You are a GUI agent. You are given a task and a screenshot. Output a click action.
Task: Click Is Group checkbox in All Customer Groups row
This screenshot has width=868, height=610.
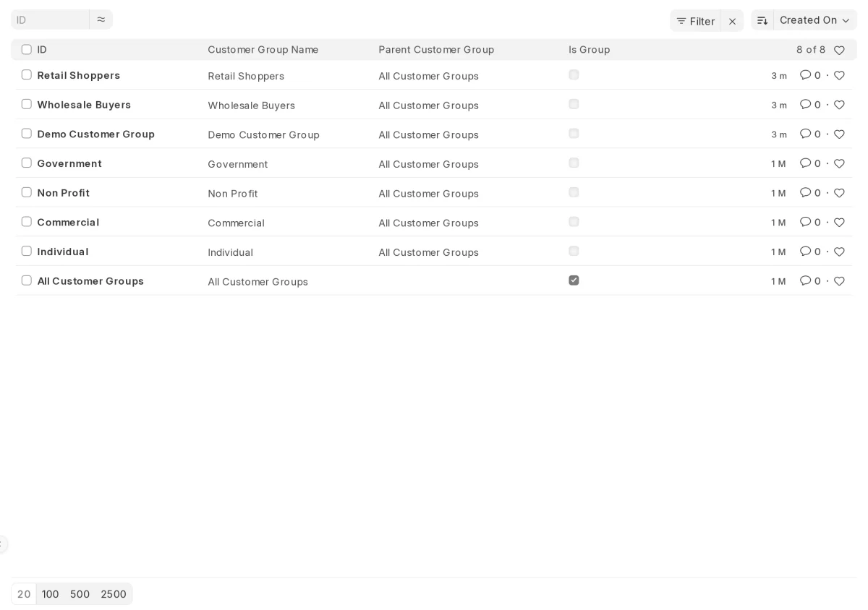tap(574, 280)
